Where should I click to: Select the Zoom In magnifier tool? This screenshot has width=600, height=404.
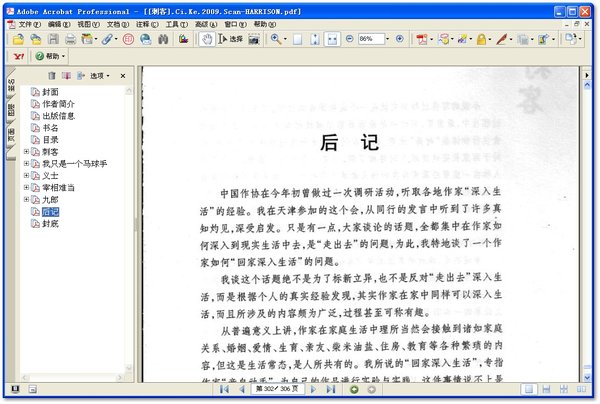[276, 39]
